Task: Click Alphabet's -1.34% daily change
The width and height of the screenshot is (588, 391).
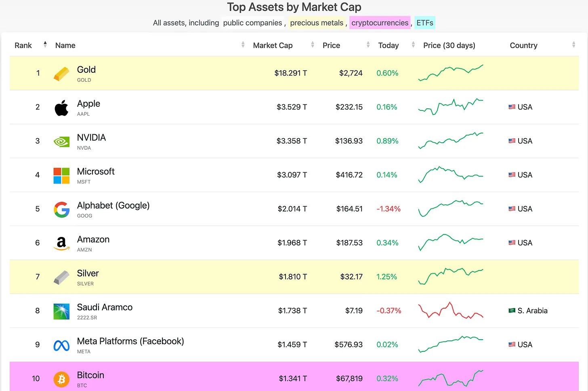Action: pyautogui.click(x=388, y=209)
